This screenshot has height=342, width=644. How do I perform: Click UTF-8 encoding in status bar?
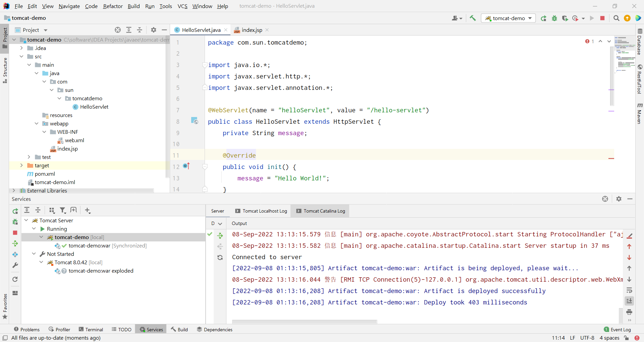tap(587, 338)
